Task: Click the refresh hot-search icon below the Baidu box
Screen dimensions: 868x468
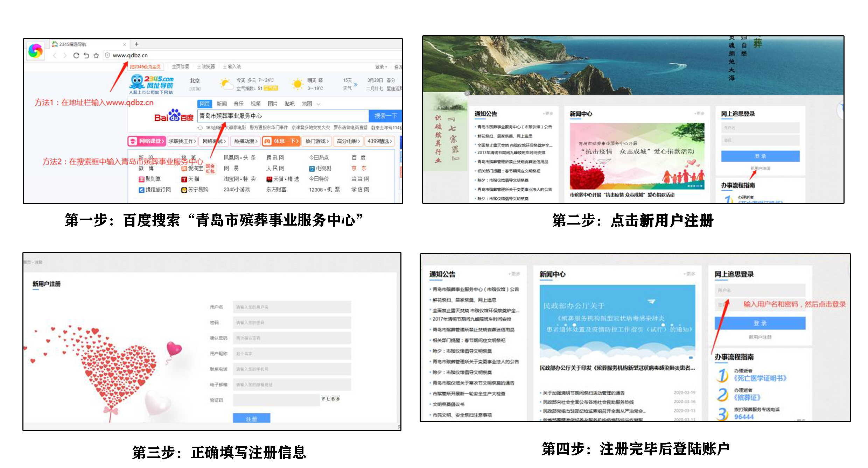Action: (200, 128)
